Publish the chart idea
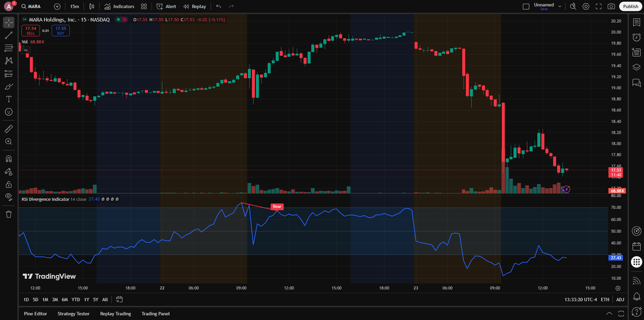Screen dimensions: 644x320 [x=630, y=6]
